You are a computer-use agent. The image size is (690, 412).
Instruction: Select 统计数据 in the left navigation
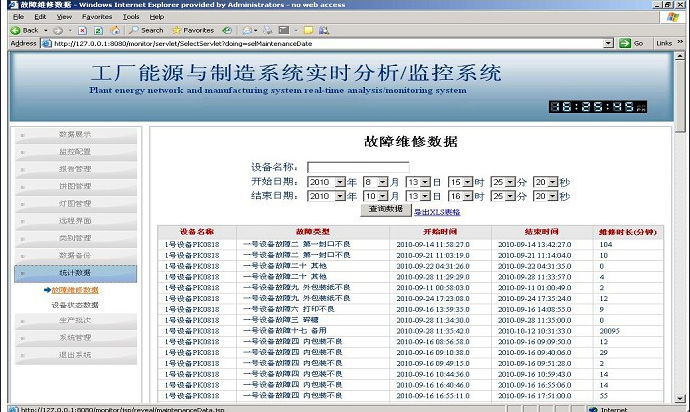coord(74,272)
